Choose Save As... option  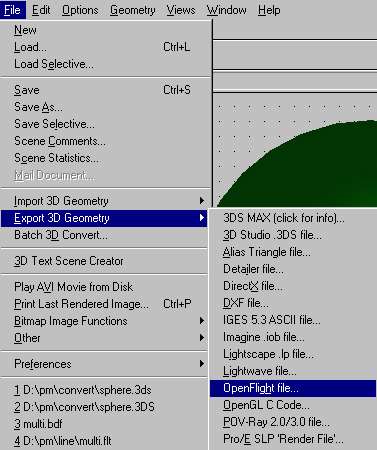(x=105, y=107)
